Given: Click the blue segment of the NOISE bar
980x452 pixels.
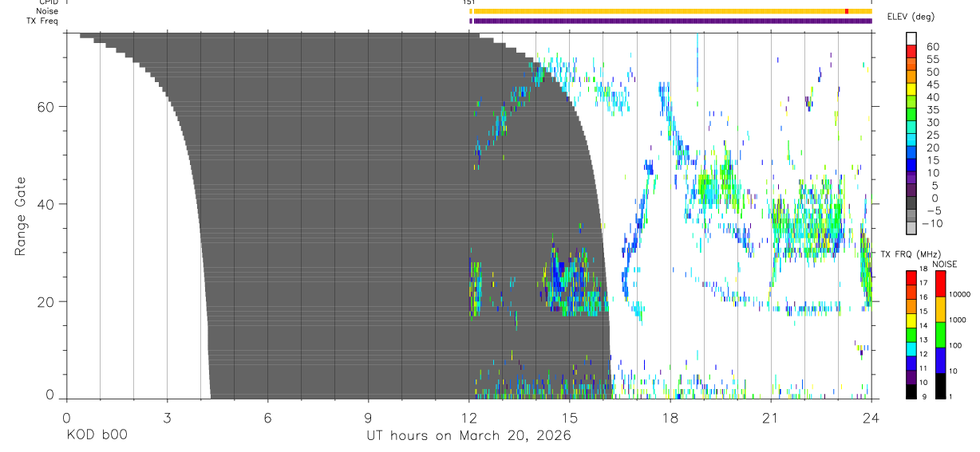Looking at the screenshot, I should (940, 360).
